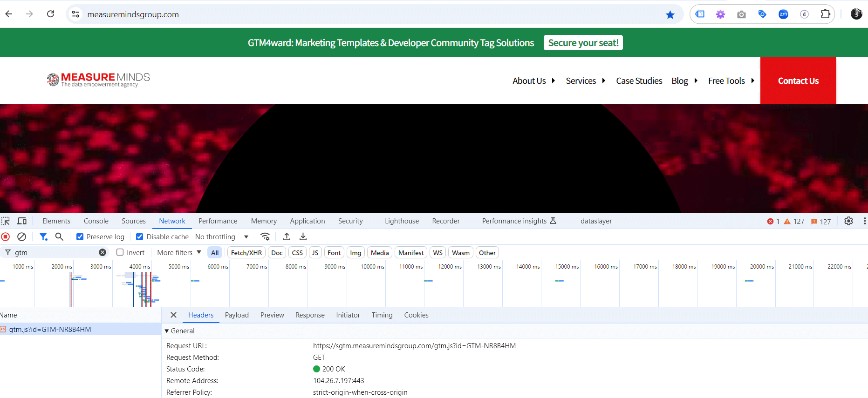Stop recording network log
This screenshot has width=868, height=398.
(6, 236)
